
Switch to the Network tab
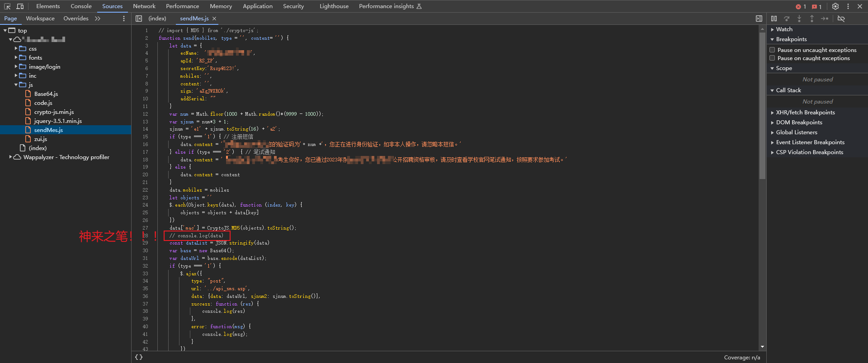144,6
